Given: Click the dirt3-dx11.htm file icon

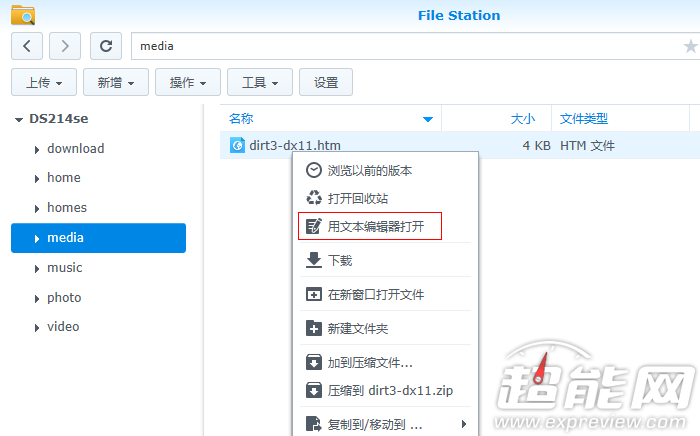Looking at the screenshot, I should [x=237, y=145].
